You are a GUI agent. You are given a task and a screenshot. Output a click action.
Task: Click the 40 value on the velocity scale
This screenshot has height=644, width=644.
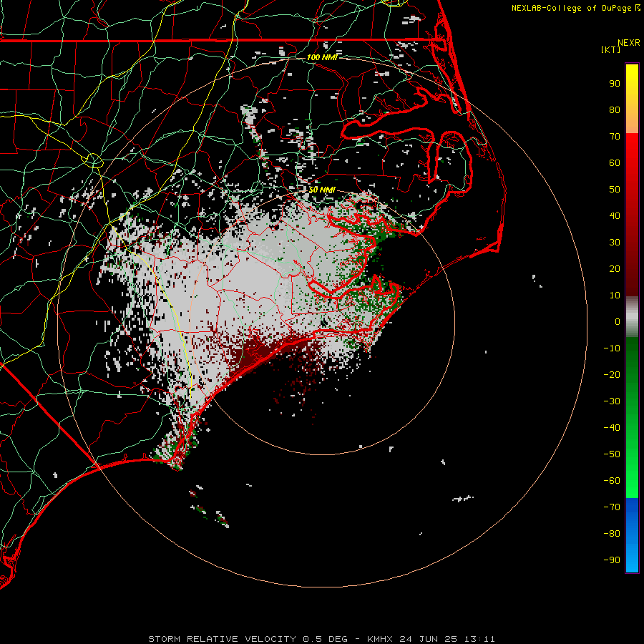[x=615, y=216]
